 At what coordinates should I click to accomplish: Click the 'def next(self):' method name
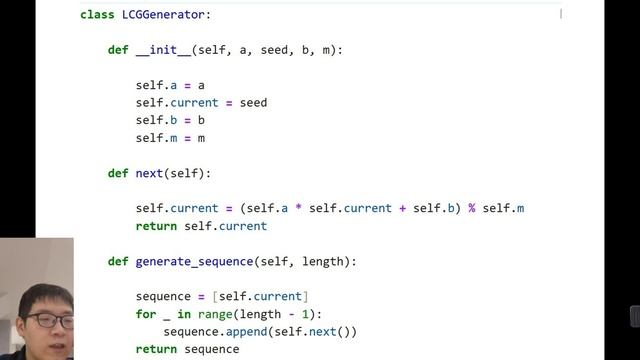tap(149, 173)
